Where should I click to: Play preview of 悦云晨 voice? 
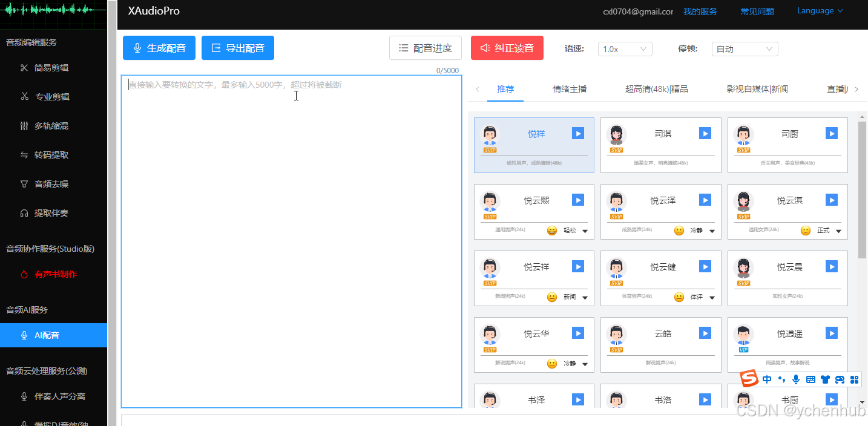click(832, 266)
